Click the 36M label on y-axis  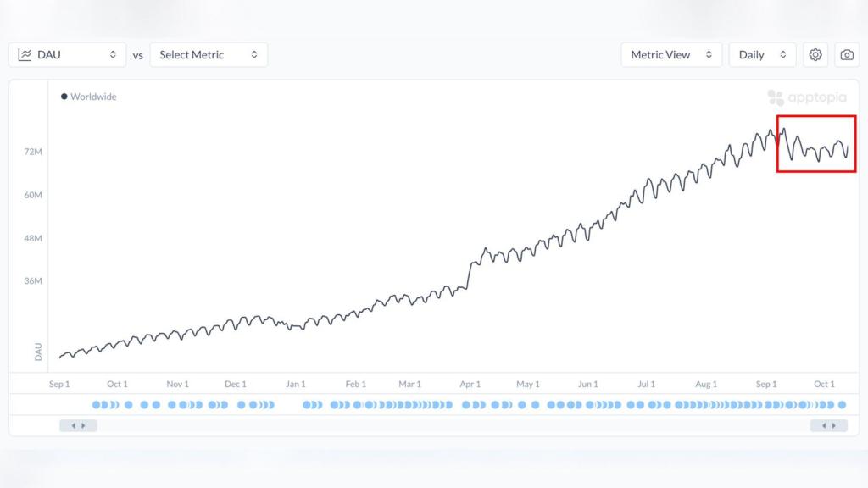point(33,281)
